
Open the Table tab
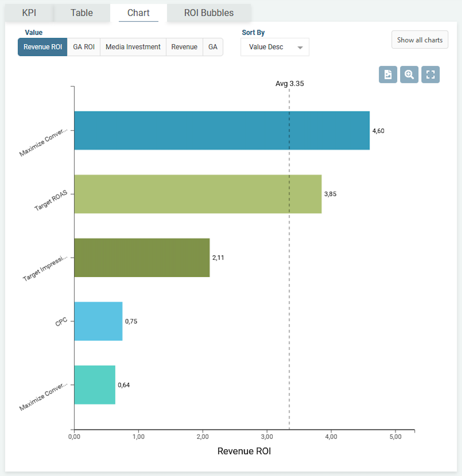point(82,13)
